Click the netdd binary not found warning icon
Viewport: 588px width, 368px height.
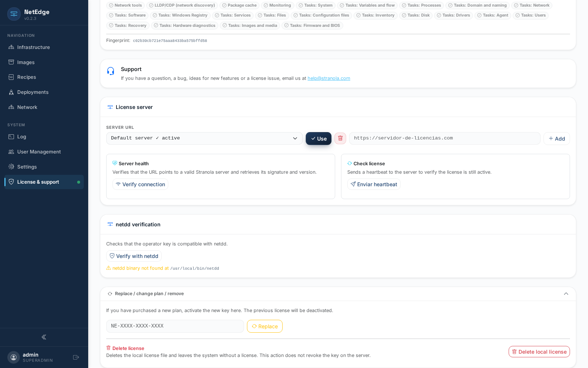(108, 268)
